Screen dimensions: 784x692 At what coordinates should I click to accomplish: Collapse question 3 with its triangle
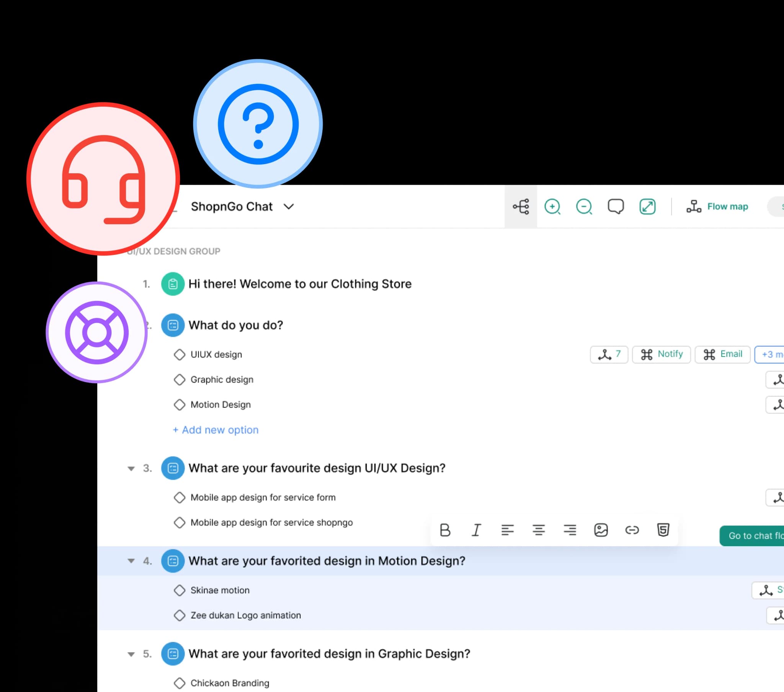(131, 469)
